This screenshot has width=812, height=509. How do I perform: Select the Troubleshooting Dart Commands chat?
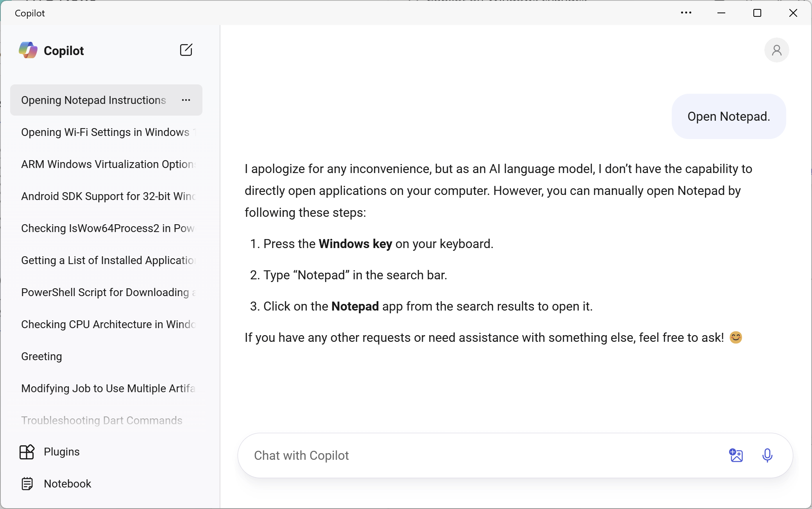(x=102, y=420)
